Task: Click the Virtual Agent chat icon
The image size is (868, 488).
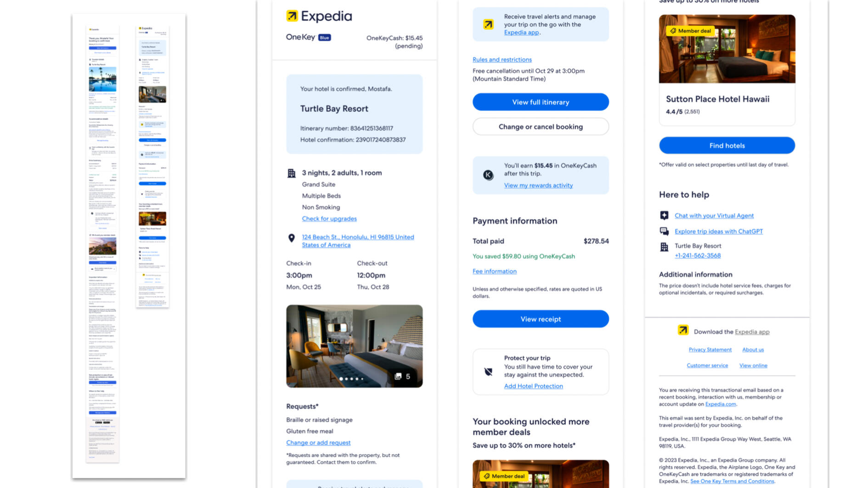Action: 664,215
